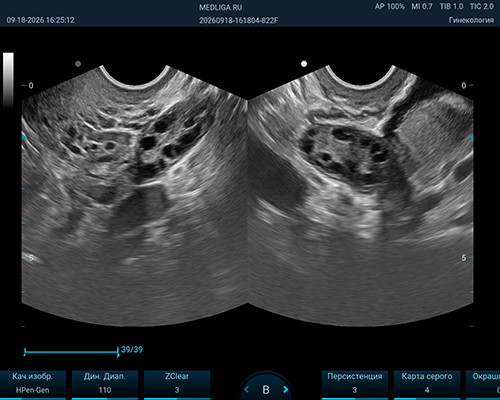Click the MEDLIGA.RU header text
The height and width of the screenshot is (400, 500).
pyautogui.click(x=221, y=7)
